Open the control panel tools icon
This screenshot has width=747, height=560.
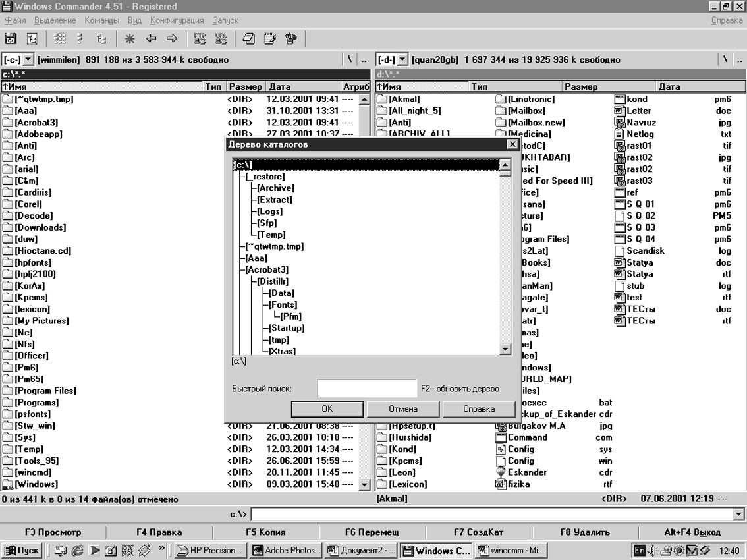coord(290,39)
